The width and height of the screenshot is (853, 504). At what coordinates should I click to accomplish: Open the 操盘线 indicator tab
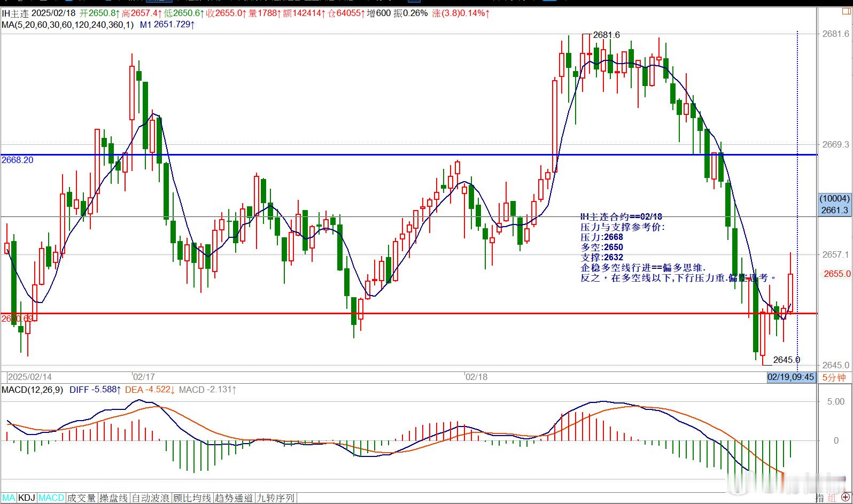113,498
